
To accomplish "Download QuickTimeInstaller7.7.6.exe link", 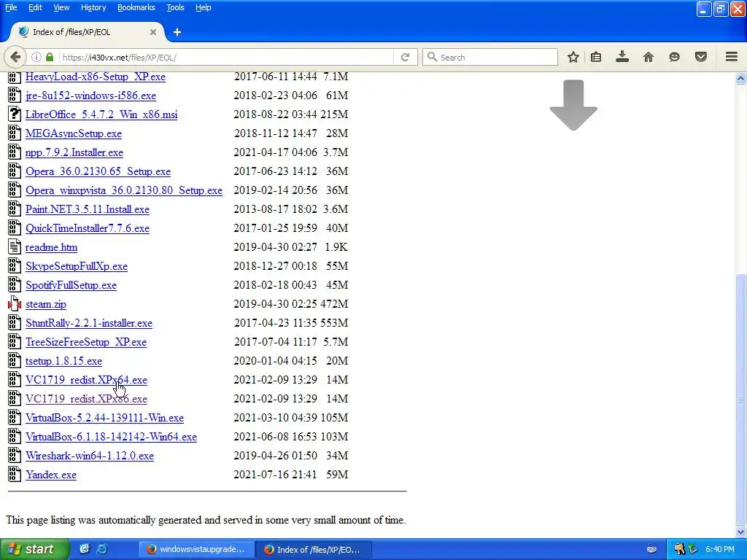I will [88, 228].
